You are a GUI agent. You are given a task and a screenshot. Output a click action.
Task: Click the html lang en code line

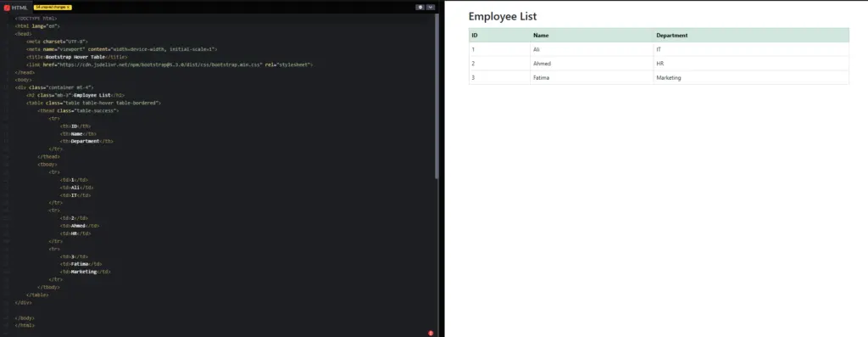coord(37,26)
